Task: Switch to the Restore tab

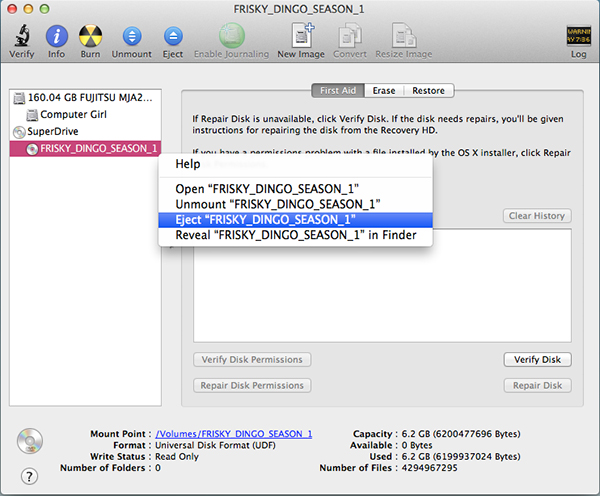Action: click(x=429, y=91)
